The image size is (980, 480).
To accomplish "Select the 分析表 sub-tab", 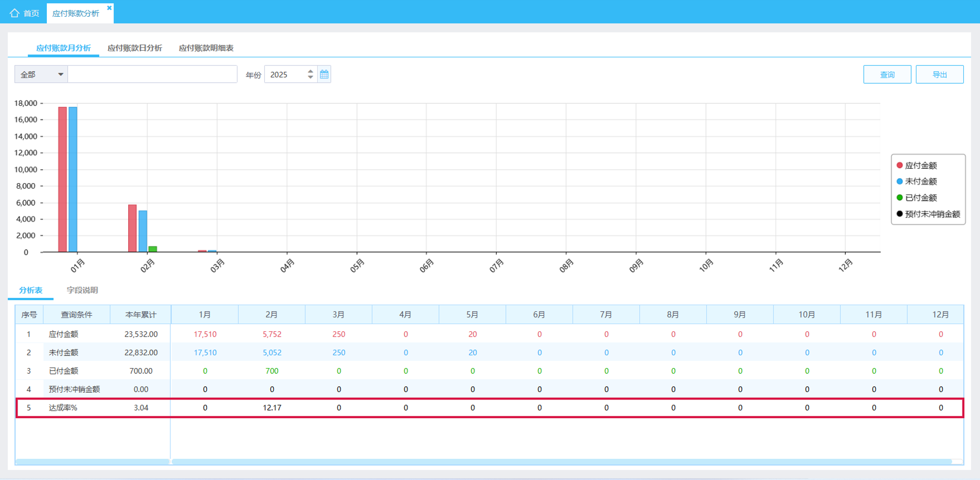I will 31,290.
